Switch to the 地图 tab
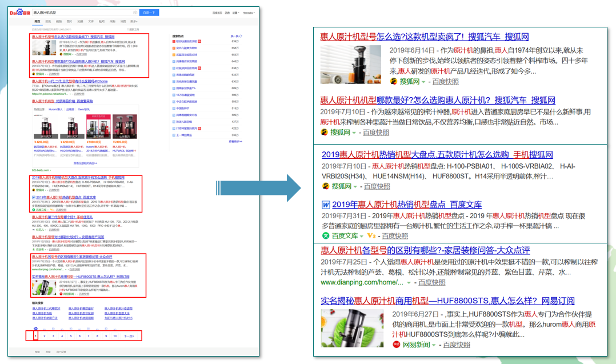This screenshot has height=364, width=616. pyautogui.click(x=123, y=22)
